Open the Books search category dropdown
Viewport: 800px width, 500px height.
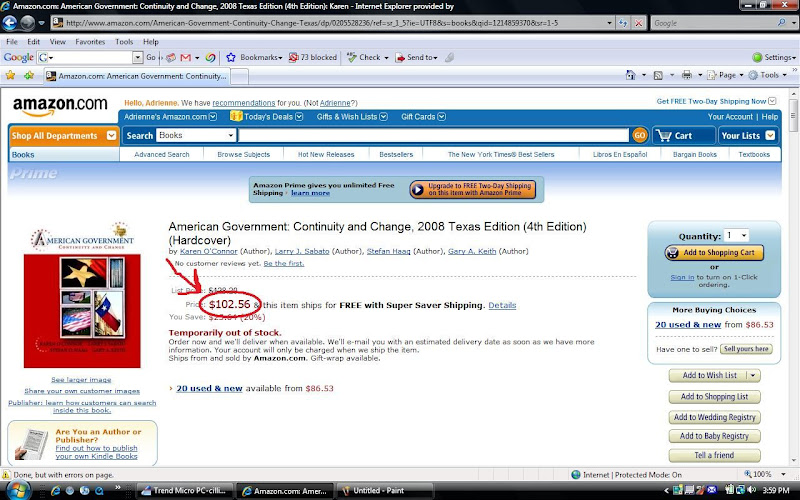(x=196, y=135)
